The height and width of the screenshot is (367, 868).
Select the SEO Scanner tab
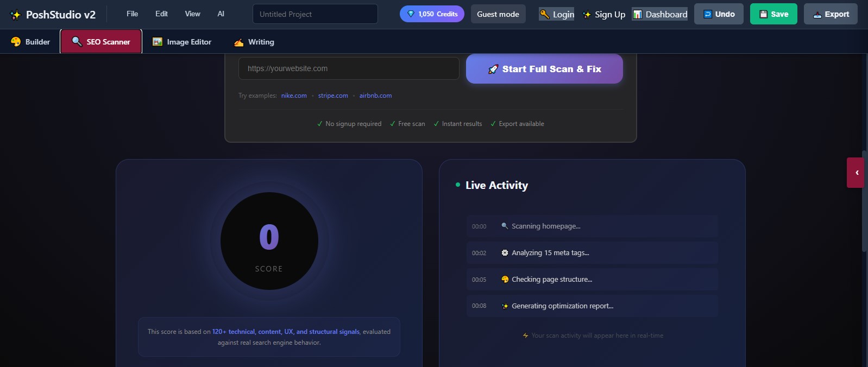(101, 42)
